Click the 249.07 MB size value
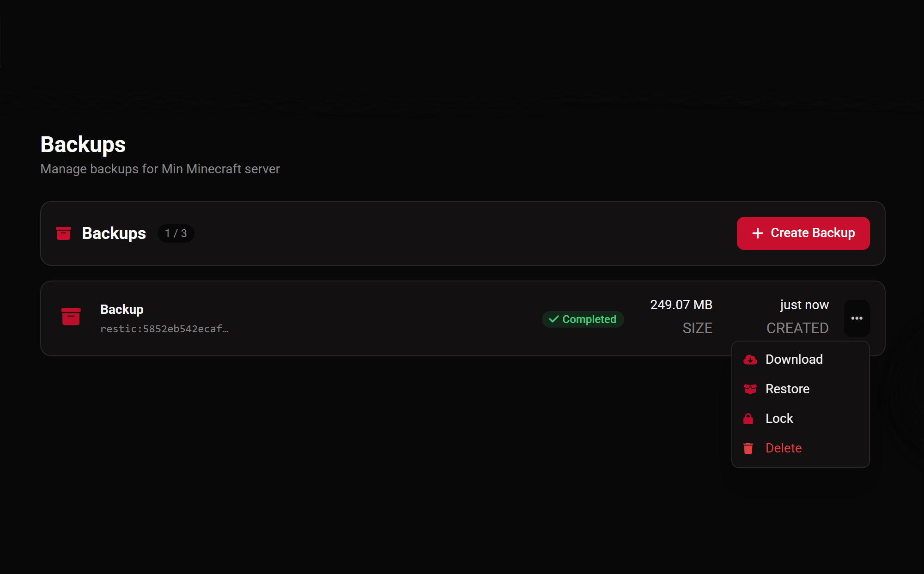Screen dimensions: 924x574 coord(681,305)
